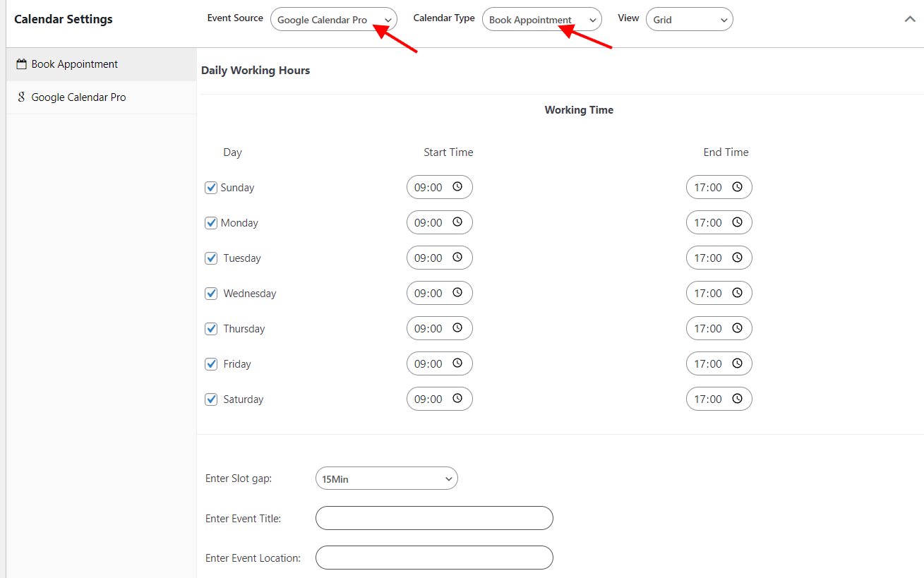Click the Google icon in the sidebar
The image size is (924, 578).
coord(21,97)
